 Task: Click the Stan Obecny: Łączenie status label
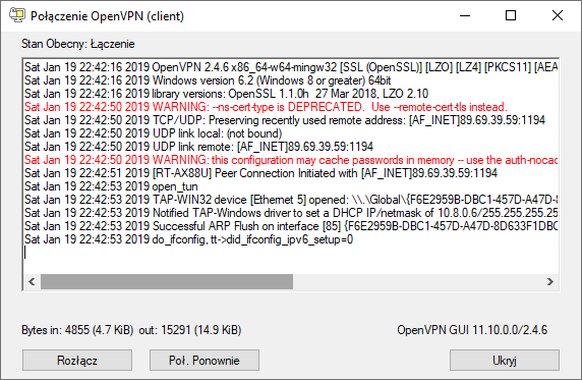78,44
